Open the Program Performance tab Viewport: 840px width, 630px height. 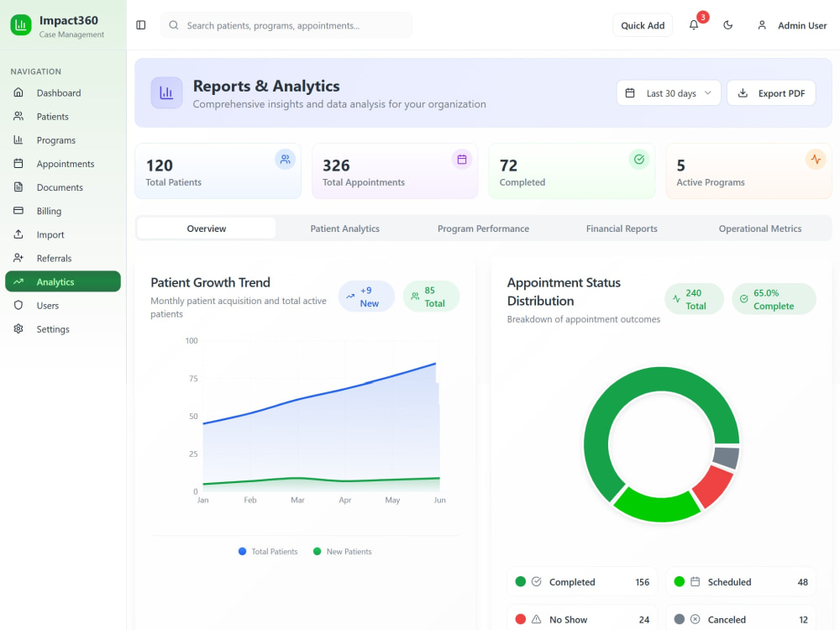483,228
